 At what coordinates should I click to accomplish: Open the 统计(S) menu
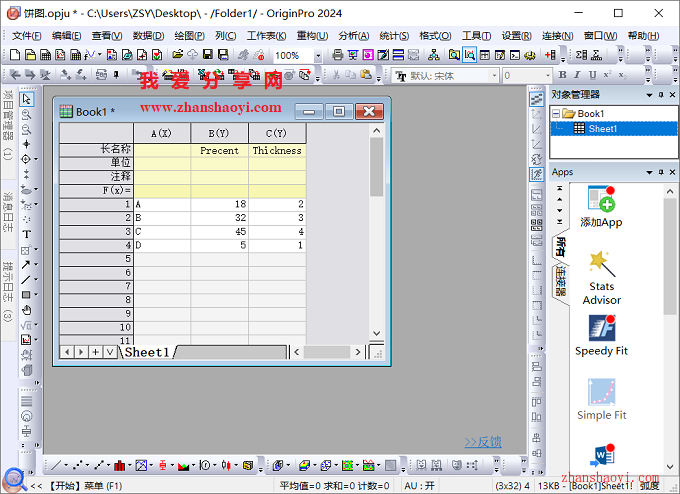coord(394,36)
